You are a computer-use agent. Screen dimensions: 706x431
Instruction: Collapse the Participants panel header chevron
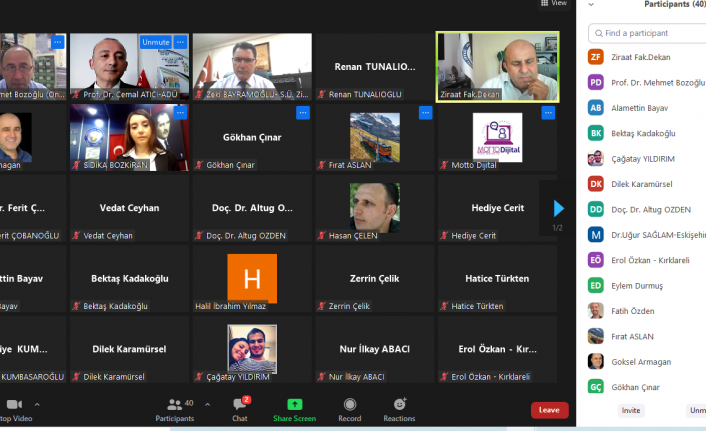(591, 5)
